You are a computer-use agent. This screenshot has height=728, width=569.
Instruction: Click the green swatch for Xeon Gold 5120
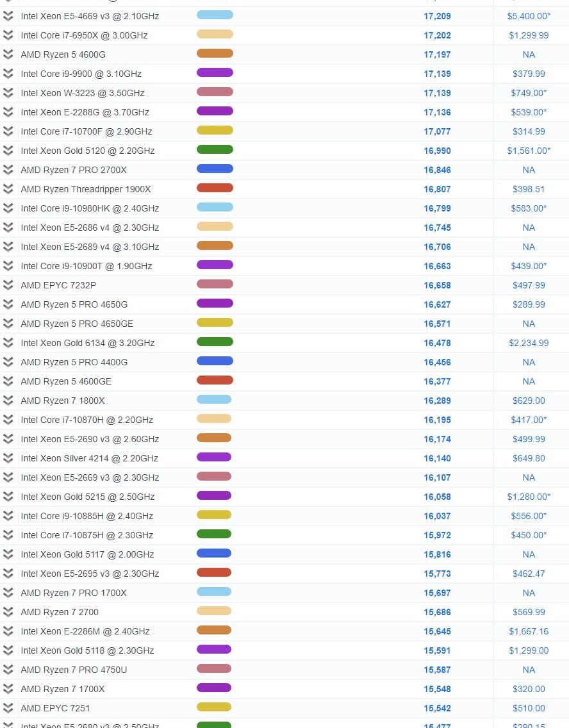[x=215, y=149]
